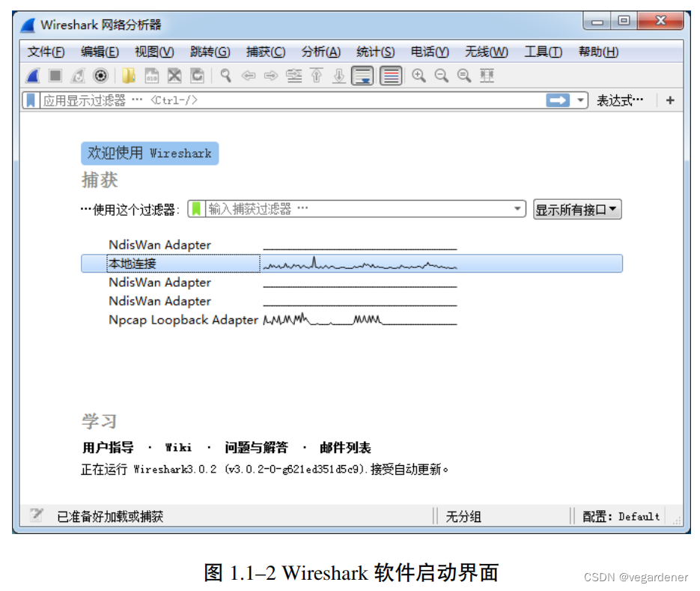This screenshot has height=591, width=700.
Task: Open the 跳转(G) menu
Action: point(210,52)
